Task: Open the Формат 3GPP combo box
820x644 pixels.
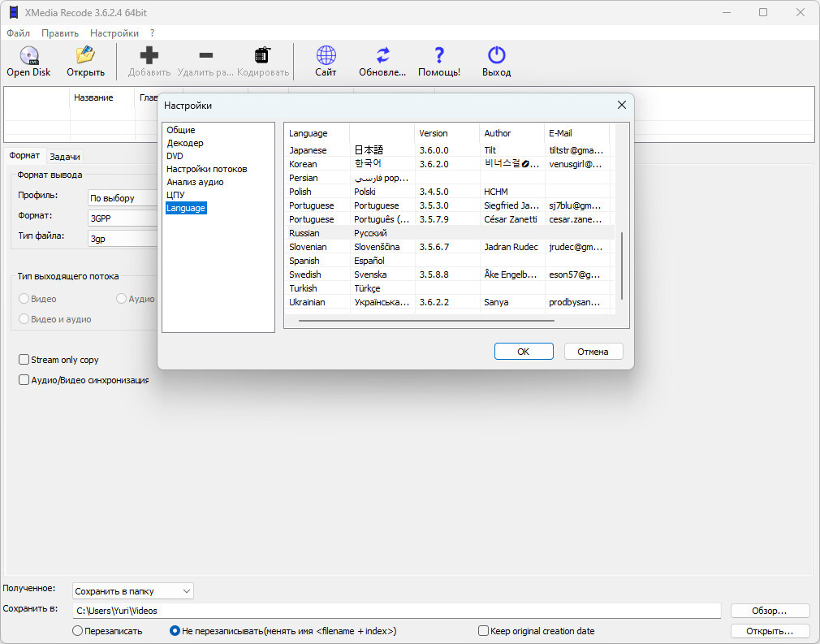Action: tap(122, 218)
